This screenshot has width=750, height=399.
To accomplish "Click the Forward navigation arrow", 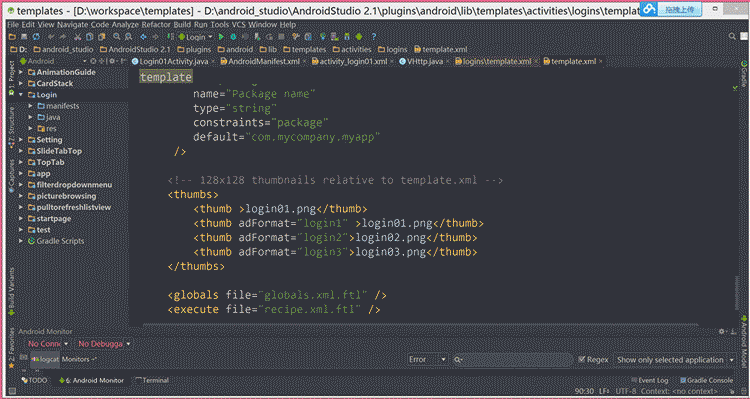I will (x=155, y=36).
